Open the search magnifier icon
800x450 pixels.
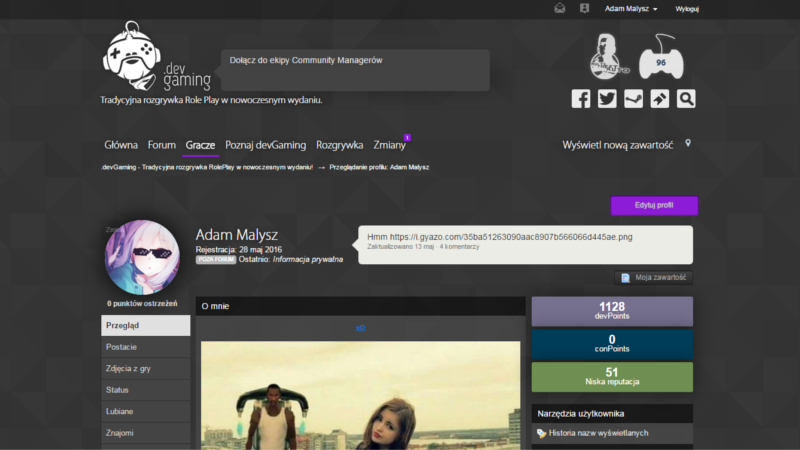686,98
